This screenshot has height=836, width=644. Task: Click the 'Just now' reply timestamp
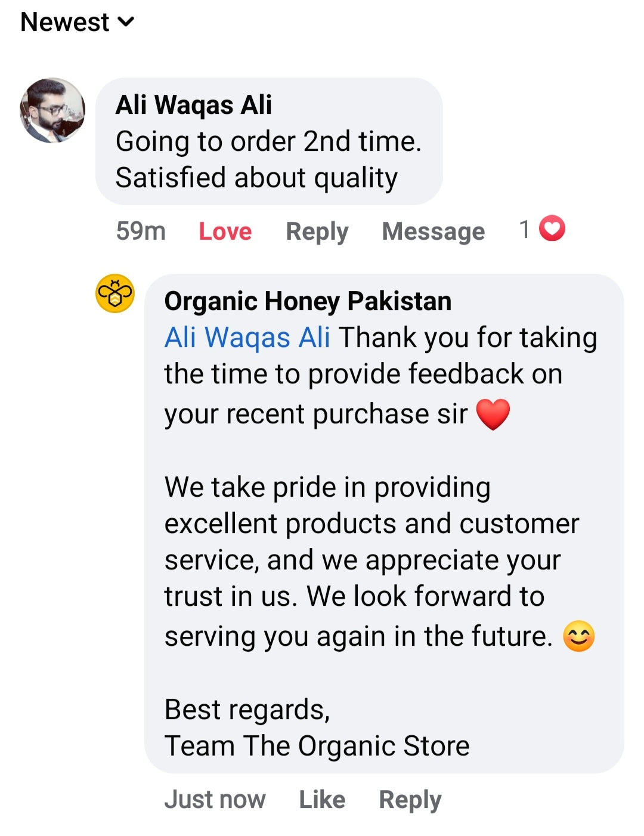pos(215,800)
